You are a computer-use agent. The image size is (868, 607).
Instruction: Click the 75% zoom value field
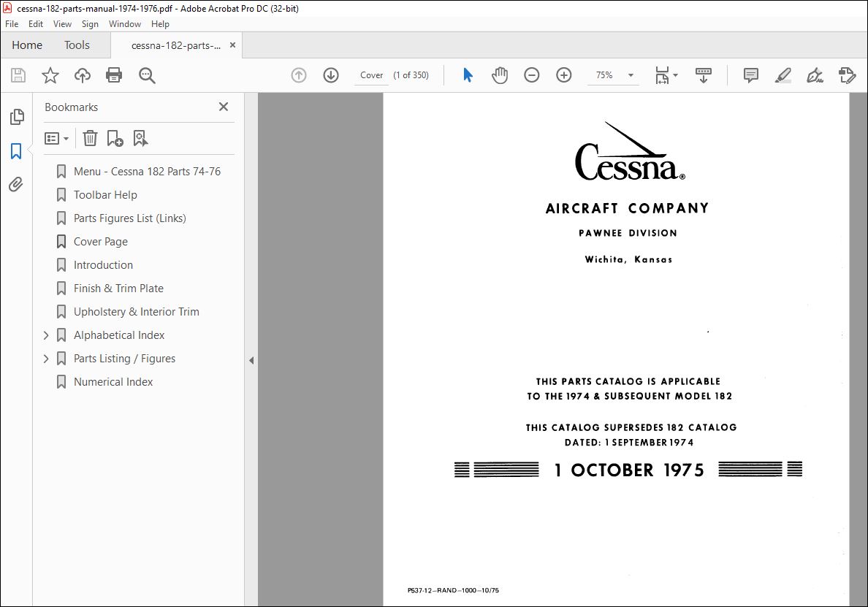point(604,75)
